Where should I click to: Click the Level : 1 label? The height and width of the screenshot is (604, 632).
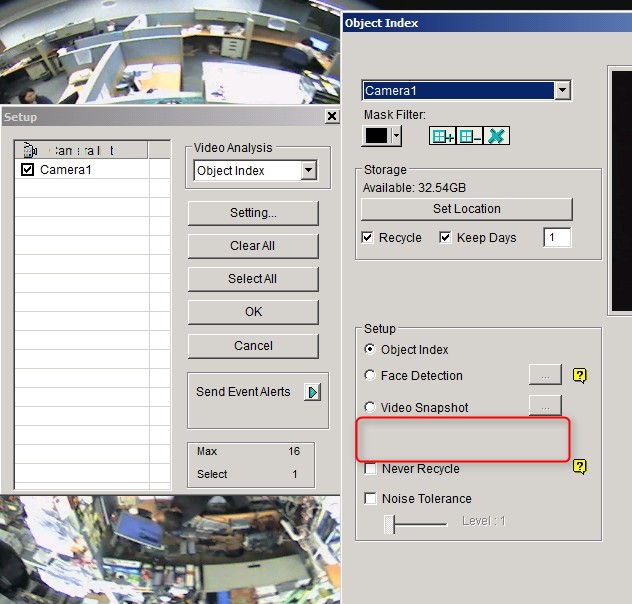(484, 521)
